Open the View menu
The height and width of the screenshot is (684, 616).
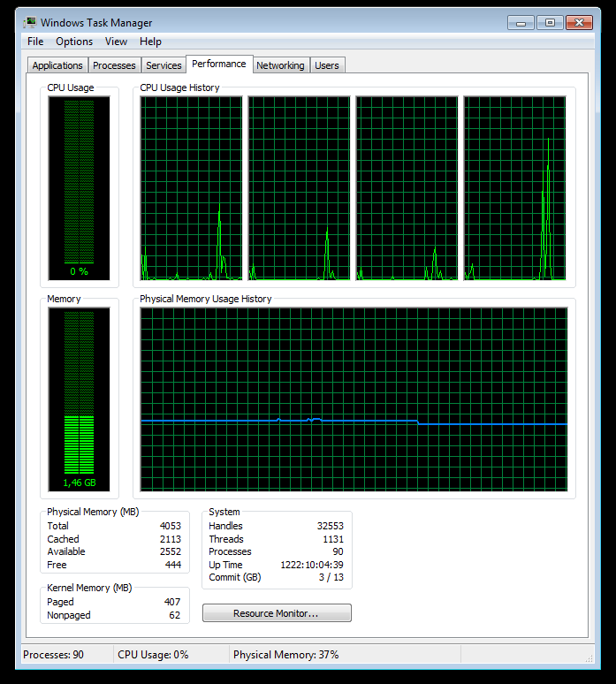click(116, 42)
